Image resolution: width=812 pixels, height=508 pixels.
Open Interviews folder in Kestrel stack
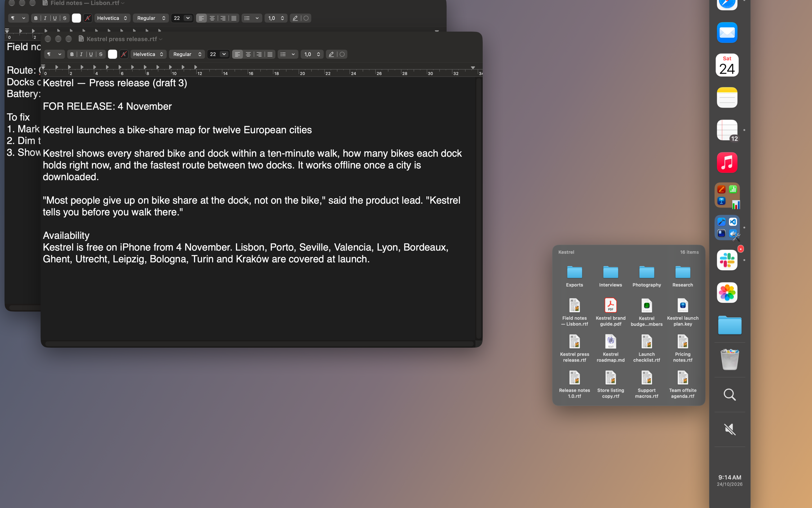tap(610, 276)
